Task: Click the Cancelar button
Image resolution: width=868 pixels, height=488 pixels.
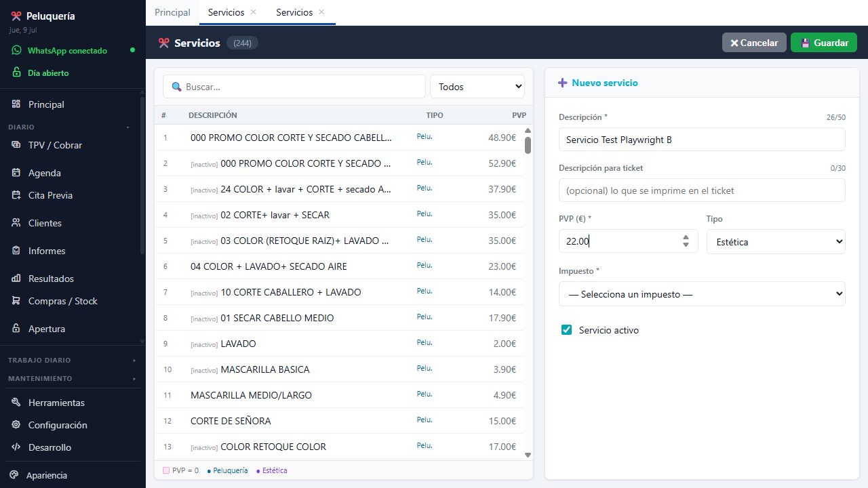Action: point(754,43)
